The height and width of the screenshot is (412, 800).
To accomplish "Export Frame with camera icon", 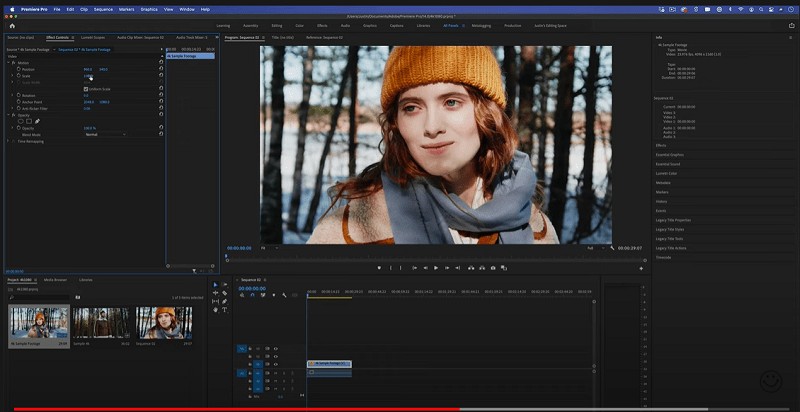I will (493, 268).
